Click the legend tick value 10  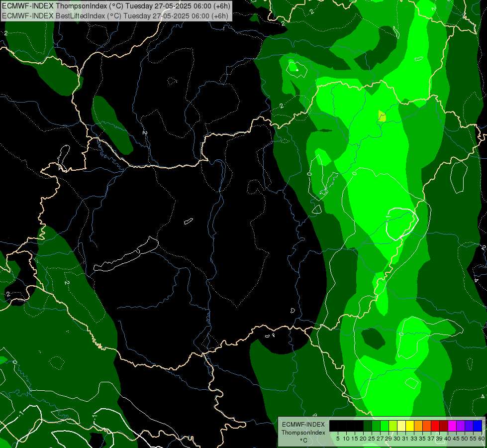346,439
